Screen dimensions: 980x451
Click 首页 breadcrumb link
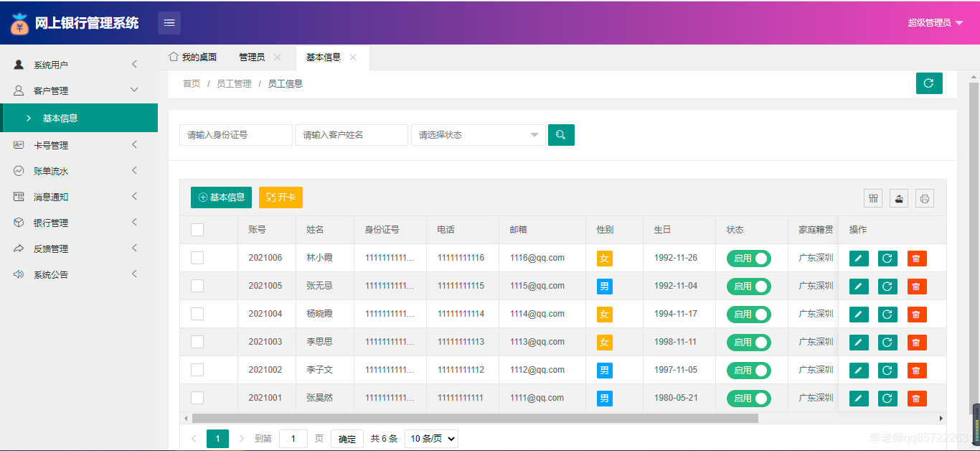192,84
